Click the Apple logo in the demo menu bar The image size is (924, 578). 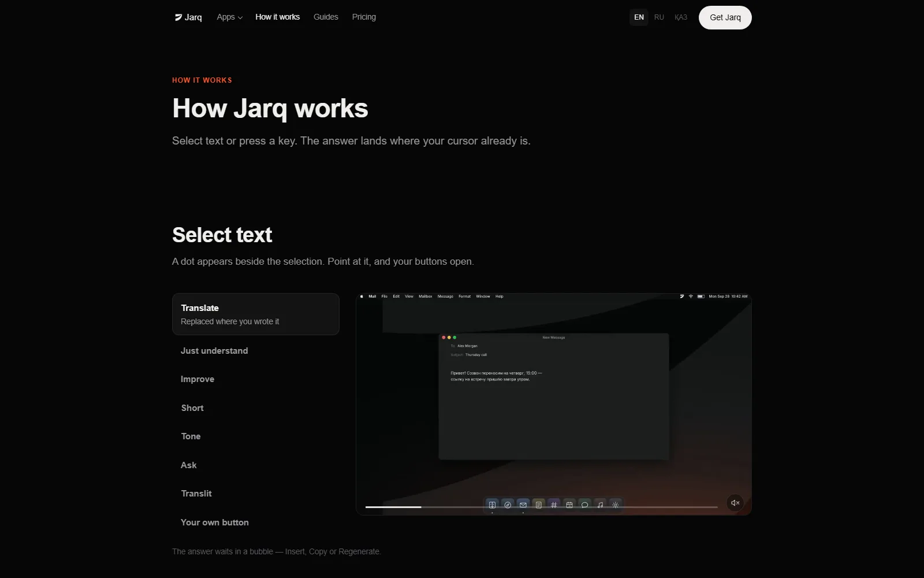click(362, 297)
